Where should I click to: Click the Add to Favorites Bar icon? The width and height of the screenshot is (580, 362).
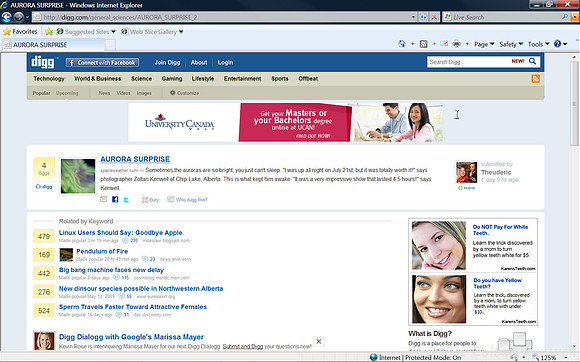coord(49,32)
